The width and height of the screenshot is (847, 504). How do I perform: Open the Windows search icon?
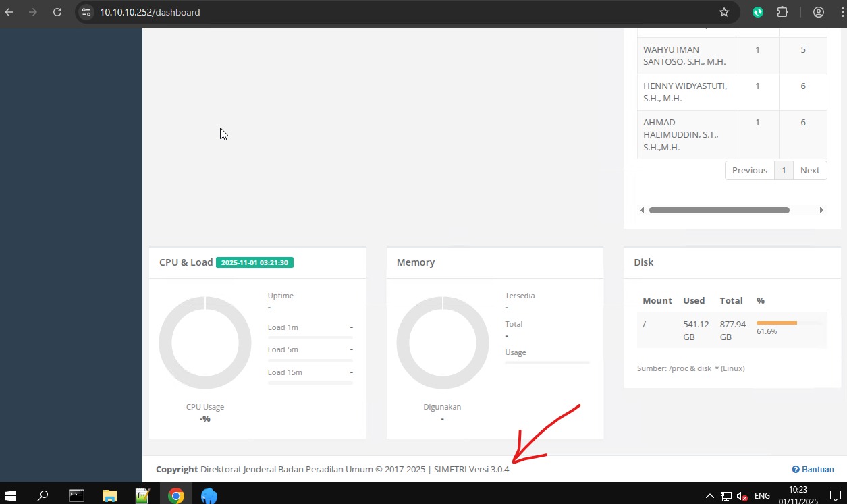(43, 496)
